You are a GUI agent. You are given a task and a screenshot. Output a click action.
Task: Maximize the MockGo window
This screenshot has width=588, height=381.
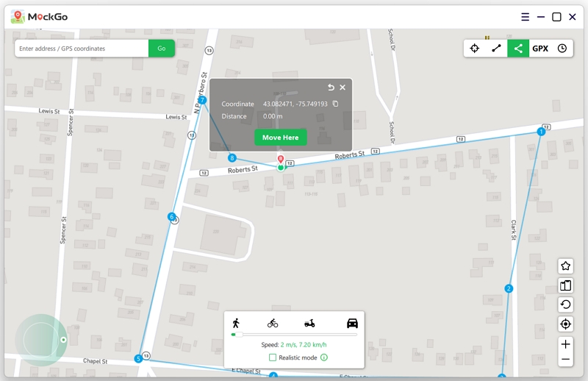(x=556, y=17)
